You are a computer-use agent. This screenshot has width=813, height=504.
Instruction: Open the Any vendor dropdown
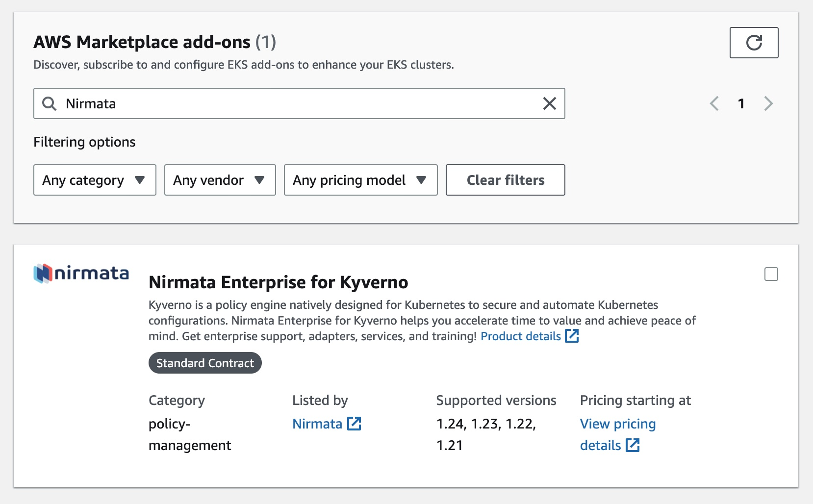point(220,180)
